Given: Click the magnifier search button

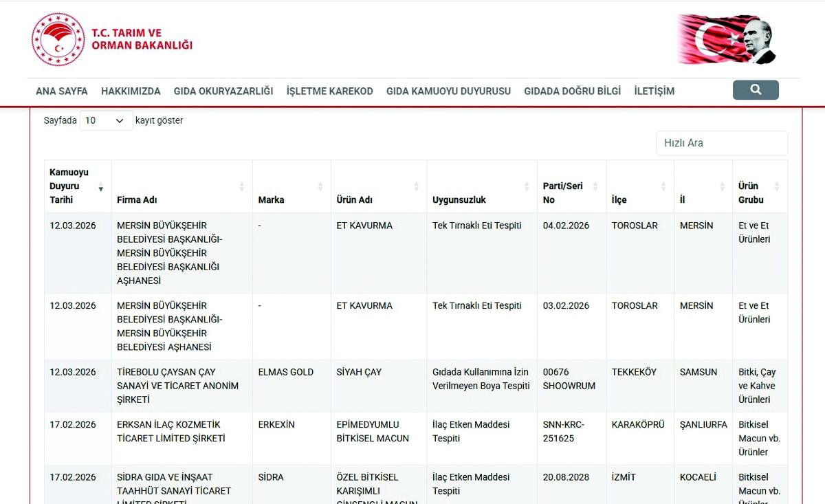Looking at the screenshot, I should (x=756, y=90).
